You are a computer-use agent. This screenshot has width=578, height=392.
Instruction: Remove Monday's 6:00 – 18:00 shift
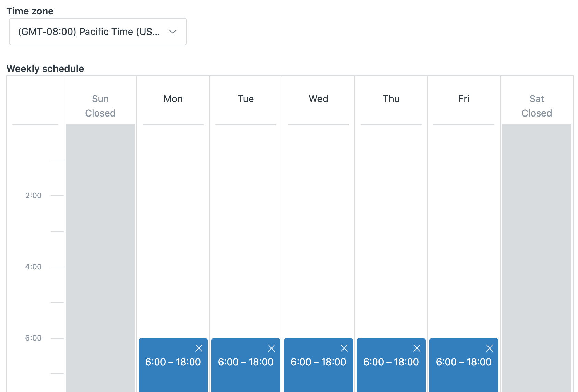point(199,348)
